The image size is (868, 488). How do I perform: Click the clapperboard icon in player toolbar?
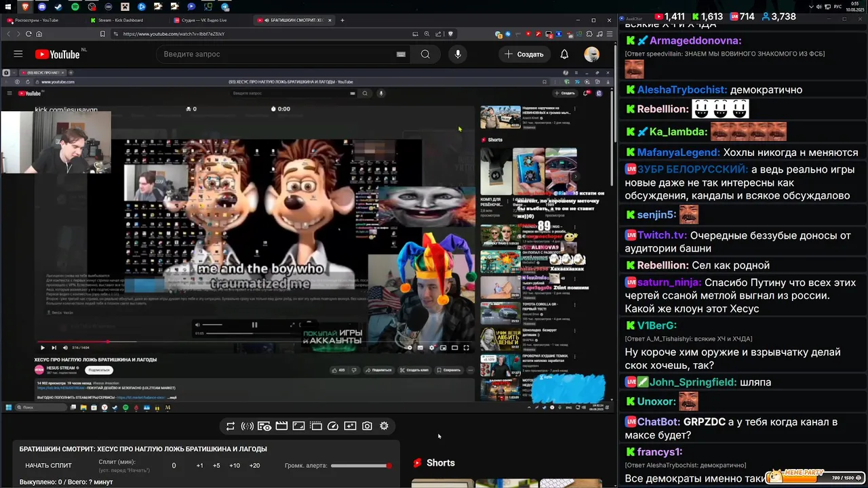281,426
